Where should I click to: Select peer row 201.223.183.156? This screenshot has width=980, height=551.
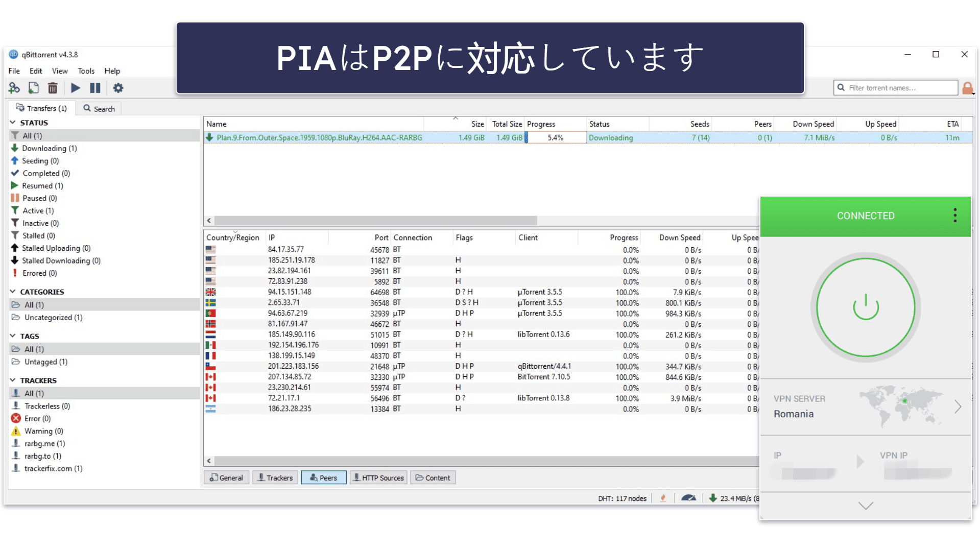point(482,366)
